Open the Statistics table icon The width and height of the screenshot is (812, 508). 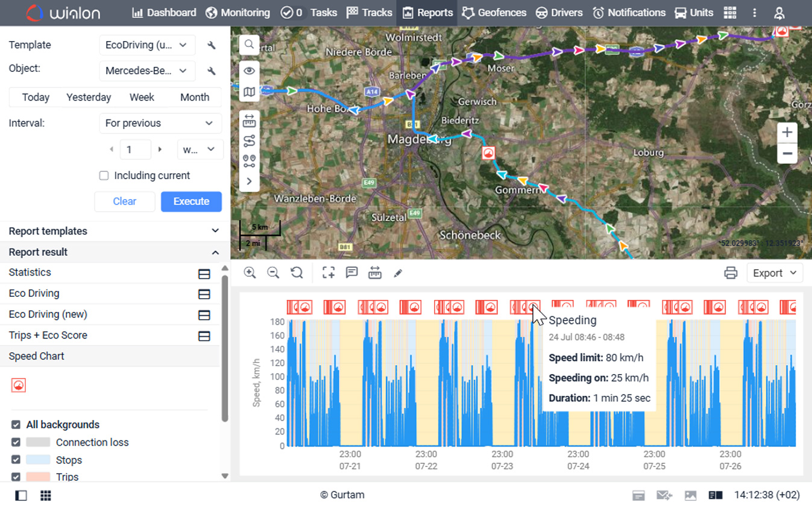(204, 273)
